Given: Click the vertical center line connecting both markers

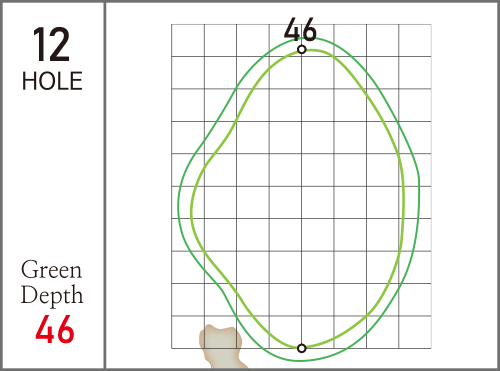Looking at the screenshot, I should 302,200.
